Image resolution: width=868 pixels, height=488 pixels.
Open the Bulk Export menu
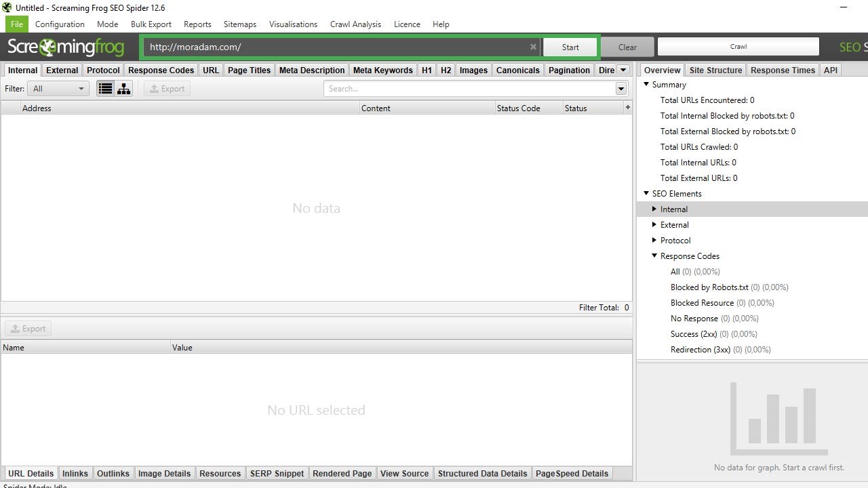[x=151, y=24]
